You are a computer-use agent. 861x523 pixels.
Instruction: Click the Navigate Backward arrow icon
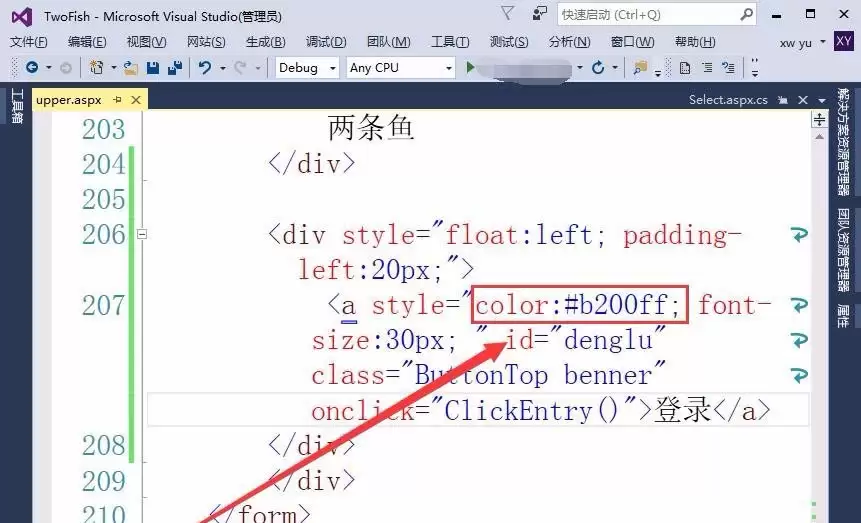[32, 68]
